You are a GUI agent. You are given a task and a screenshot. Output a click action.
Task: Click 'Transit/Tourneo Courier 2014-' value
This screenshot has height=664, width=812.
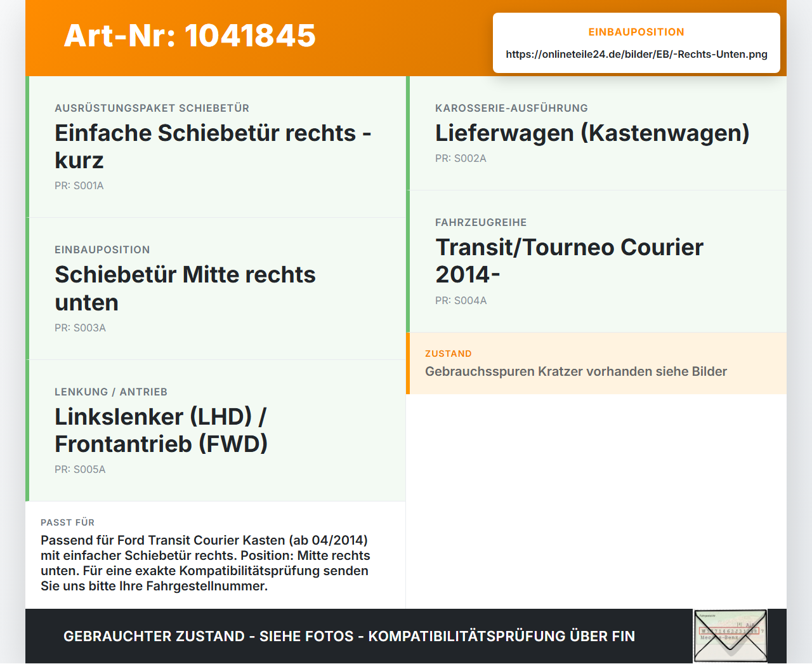tap(570, 261)
